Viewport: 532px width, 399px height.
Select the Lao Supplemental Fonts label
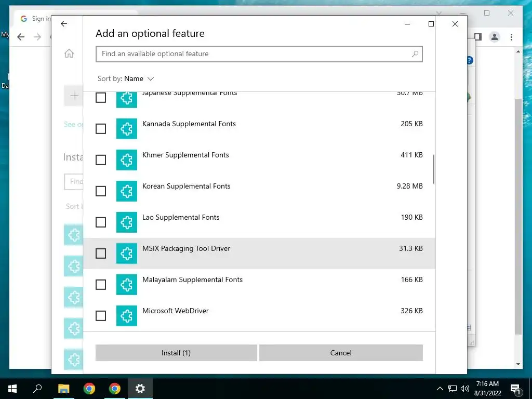[181, 218]
